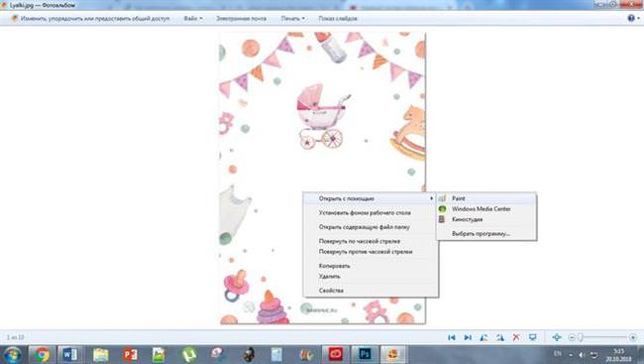Click the Киностудия film icon
The height and width of the screenshot is (364, 644).
[x=442, y=219]
